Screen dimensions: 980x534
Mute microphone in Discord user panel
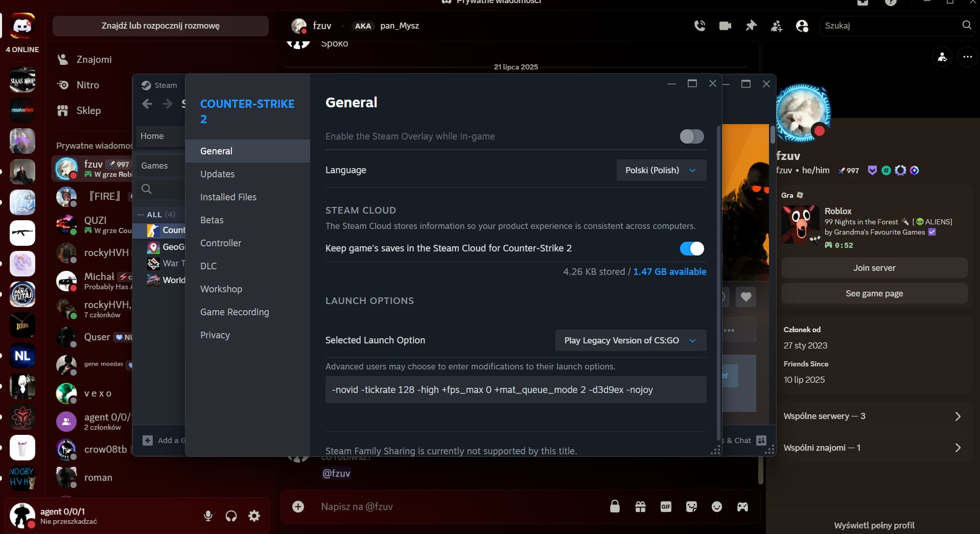point(208,516)
